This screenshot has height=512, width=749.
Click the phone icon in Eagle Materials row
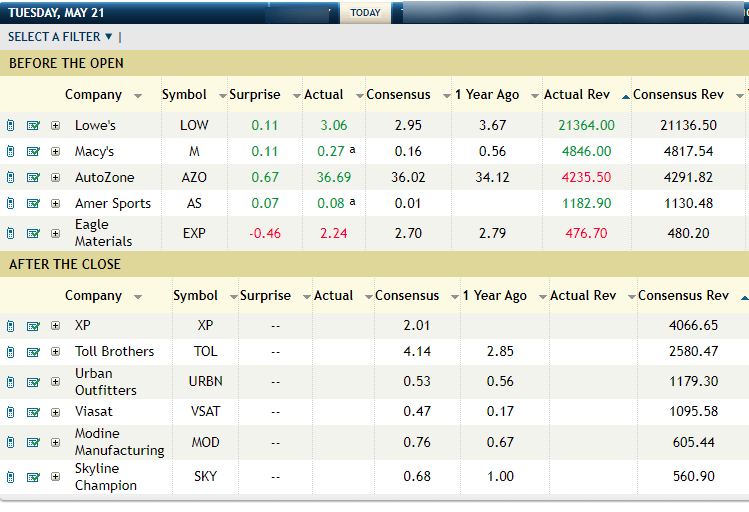click(x=11, y=234)
